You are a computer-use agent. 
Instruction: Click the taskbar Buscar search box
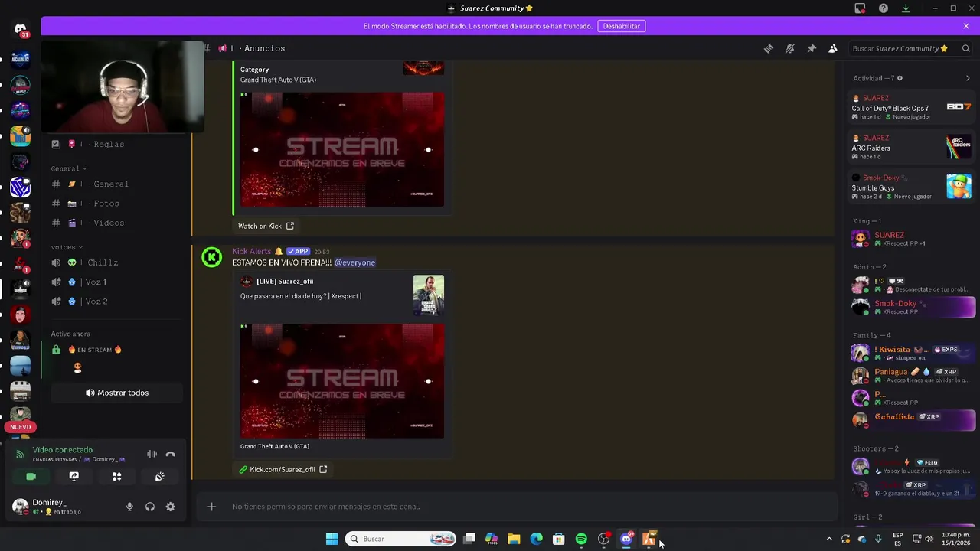(400, 539)
